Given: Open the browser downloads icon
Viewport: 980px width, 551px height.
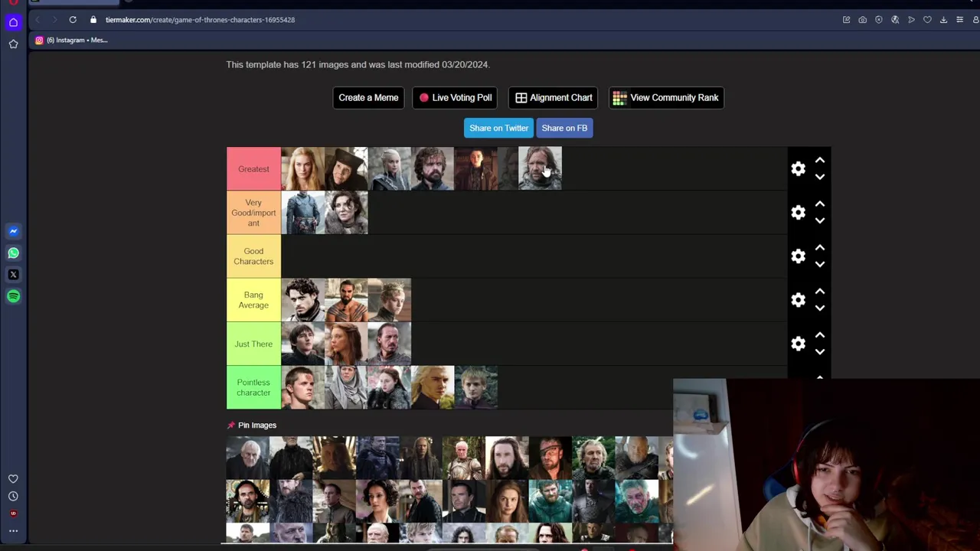Looking at the screenshot, I should 943,20.
